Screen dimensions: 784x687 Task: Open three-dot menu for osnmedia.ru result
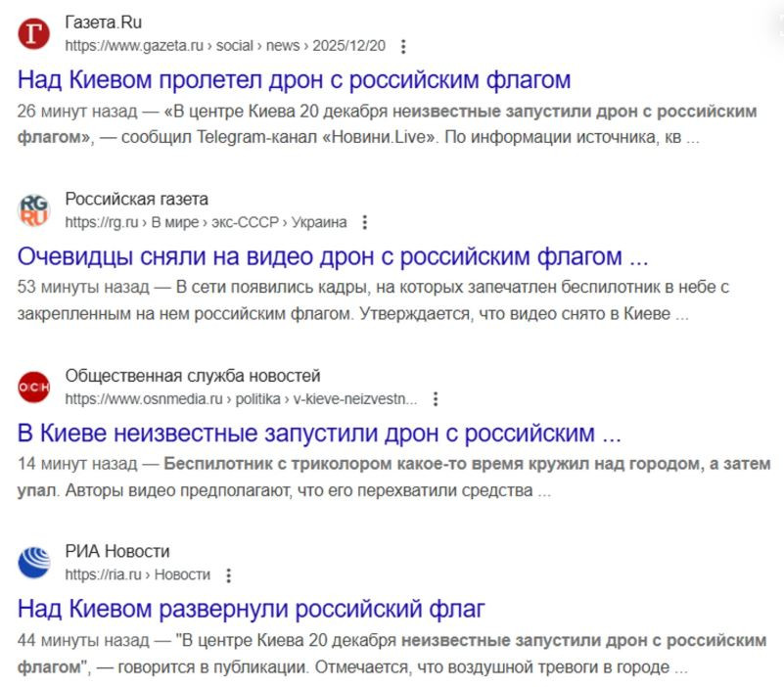[436, 399]
